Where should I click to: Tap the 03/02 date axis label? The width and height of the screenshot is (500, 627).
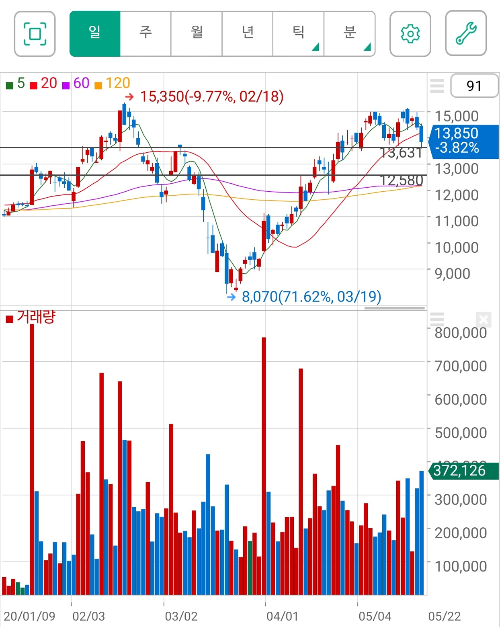pyautogui.click(x=181, y=616)
